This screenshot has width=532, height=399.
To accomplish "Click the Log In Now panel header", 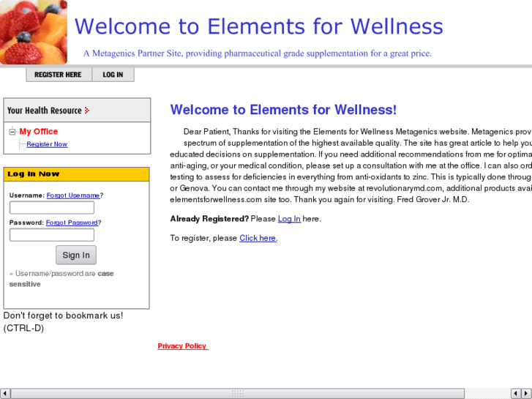I will click(x=76, y=174).
